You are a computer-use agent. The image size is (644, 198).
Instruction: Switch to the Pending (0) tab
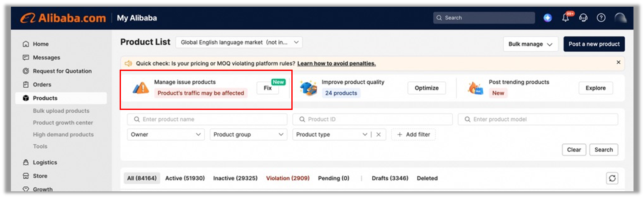(x=334, y=178)
